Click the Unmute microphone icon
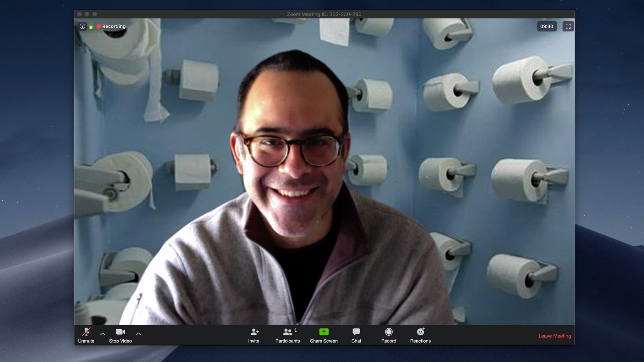Image resolution: width=644 pixels, height=362 pixels. [x=86, y=332]
